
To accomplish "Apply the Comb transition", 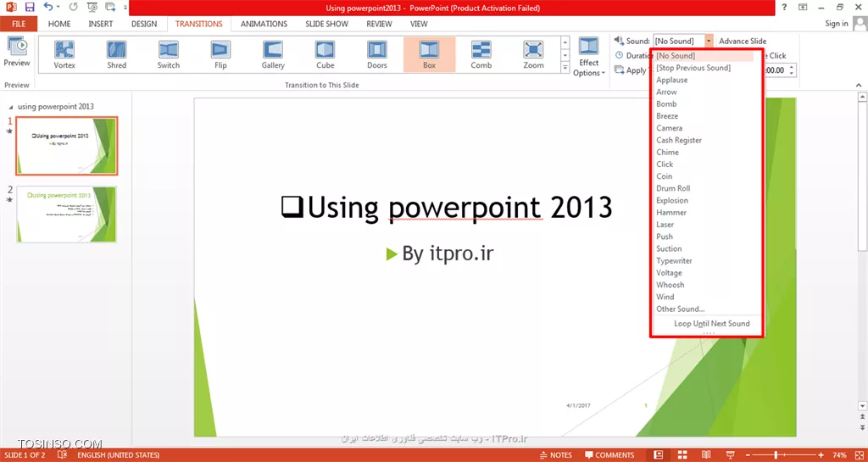I will pos(481,55).
